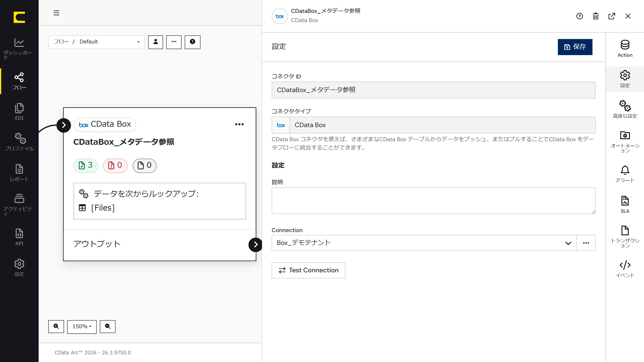Switch to the イベント tab
This screenshot has width=644, height=362.
click(x=625, y=269)
